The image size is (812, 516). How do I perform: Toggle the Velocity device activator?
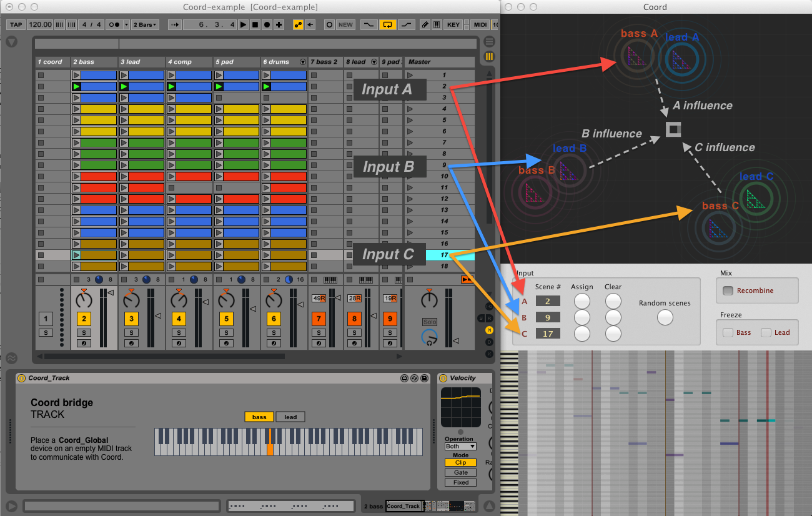[x=443, y=378]
